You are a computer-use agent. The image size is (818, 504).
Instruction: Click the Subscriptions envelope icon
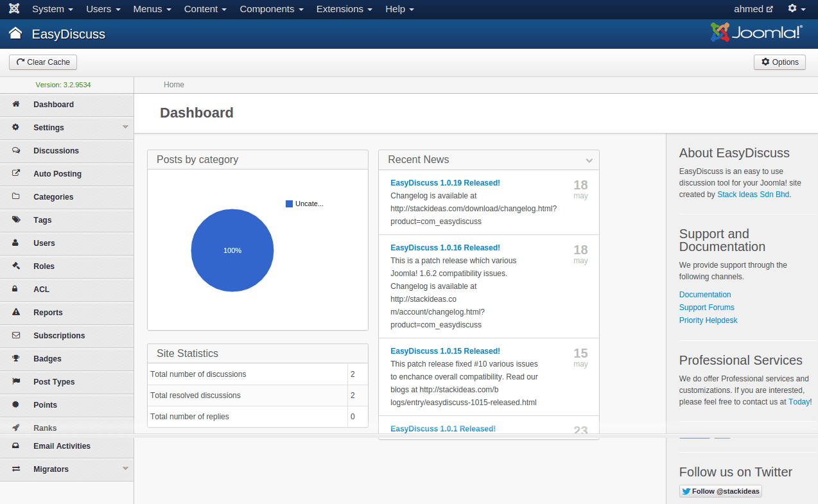(x=16, y=335)
